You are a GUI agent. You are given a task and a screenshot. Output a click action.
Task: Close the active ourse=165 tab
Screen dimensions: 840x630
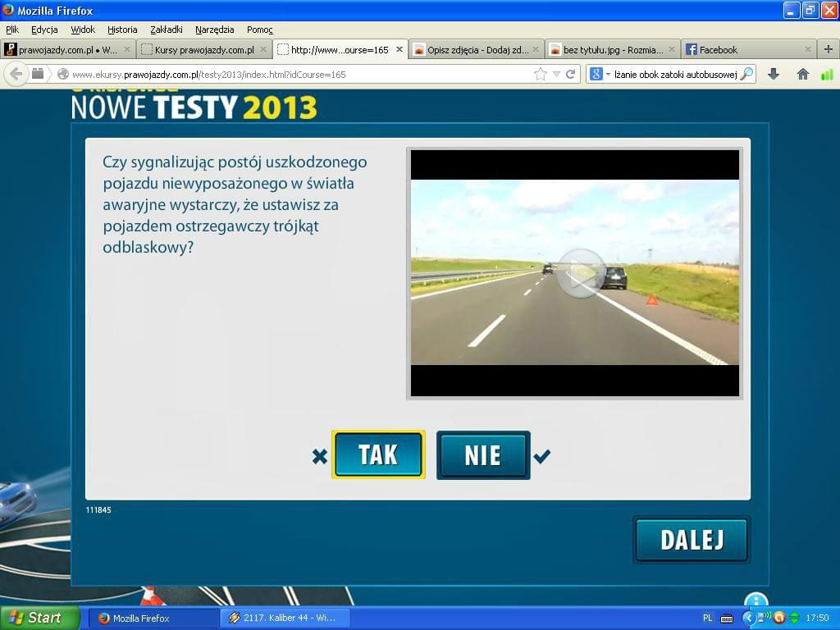pos(399,49)
